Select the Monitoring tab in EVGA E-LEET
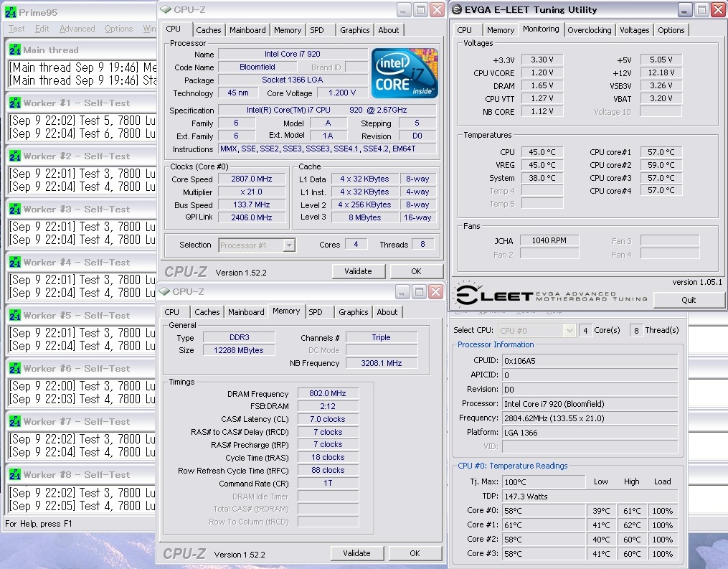The width and height of the screenshot is (728, 569). 541,29
